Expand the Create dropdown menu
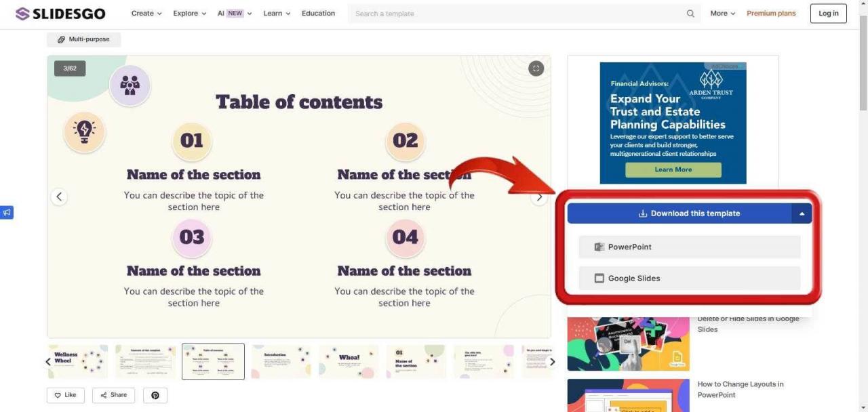 146,13
